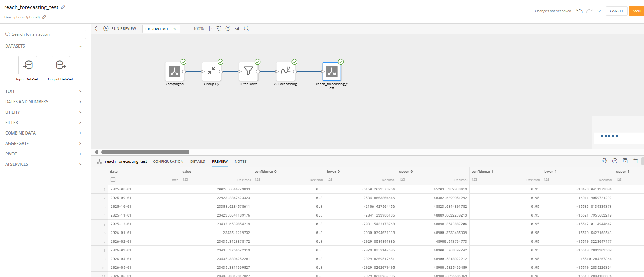This screenshot has height=277, width=644.
Task: Expand the UTILITY category
Action: 43,112
